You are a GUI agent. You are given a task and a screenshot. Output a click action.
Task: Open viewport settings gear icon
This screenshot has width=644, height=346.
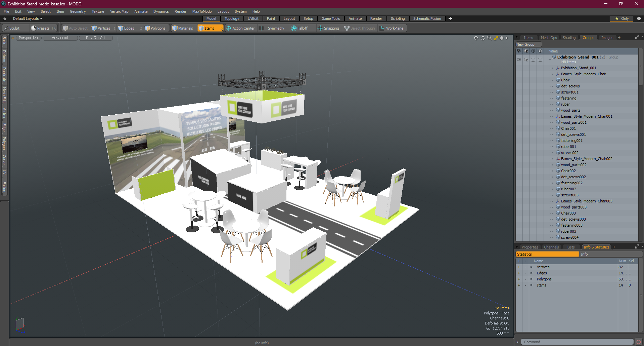coord(501,38)
